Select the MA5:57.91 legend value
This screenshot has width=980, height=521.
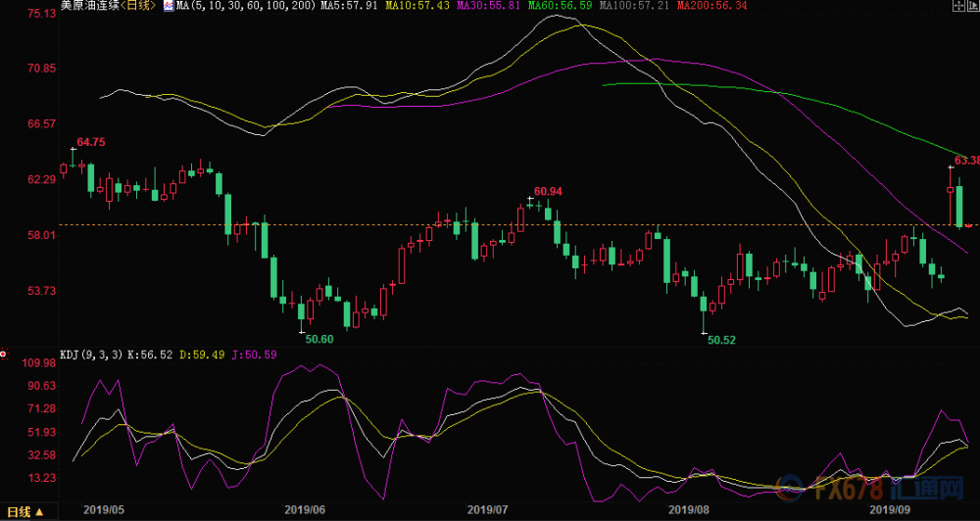[350, 6]
